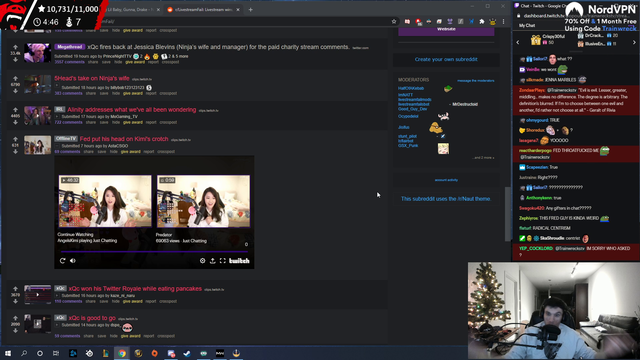Close the LivestreamFail tab
Screen dimensions: 640x360
click(238, 9)
